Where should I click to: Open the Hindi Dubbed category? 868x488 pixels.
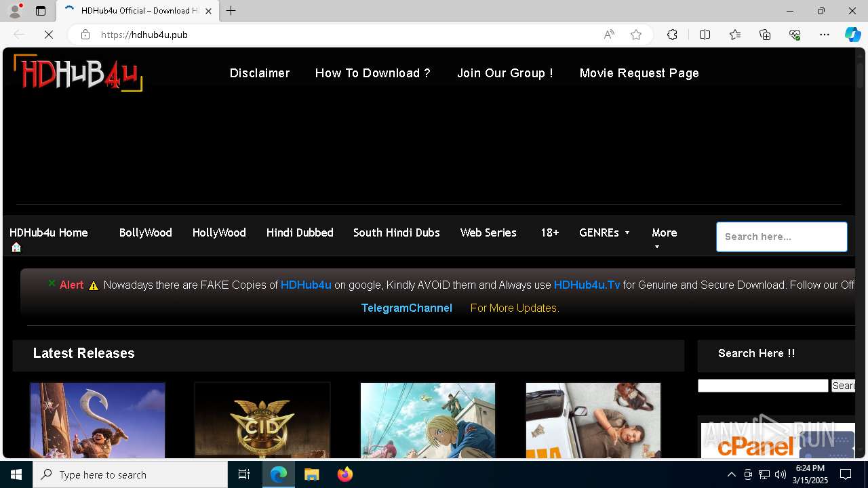(300, 232)
